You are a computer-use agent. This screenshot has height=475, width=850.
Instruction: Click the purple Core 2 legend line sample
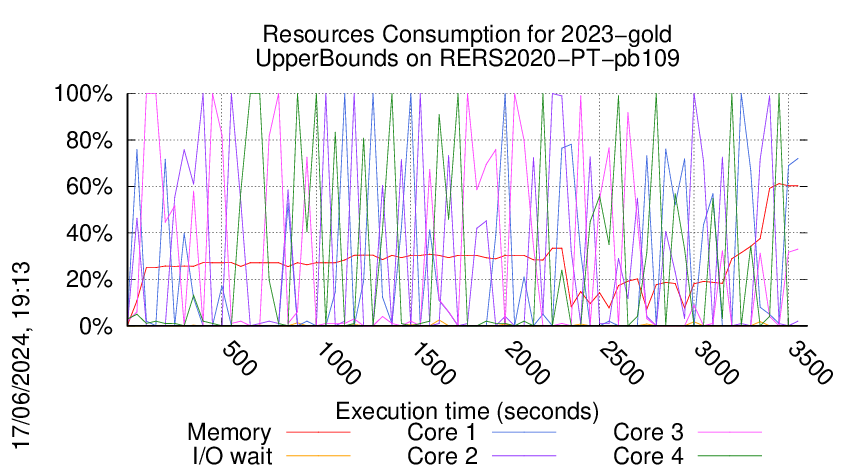524,456
